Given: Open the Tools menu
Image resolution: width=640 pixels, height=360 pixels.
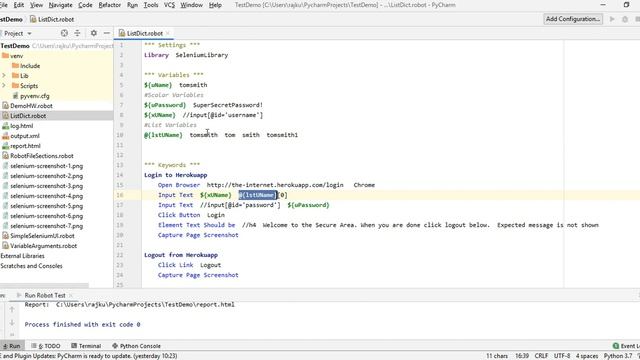Looking at the screenshot, I should 151,5.
